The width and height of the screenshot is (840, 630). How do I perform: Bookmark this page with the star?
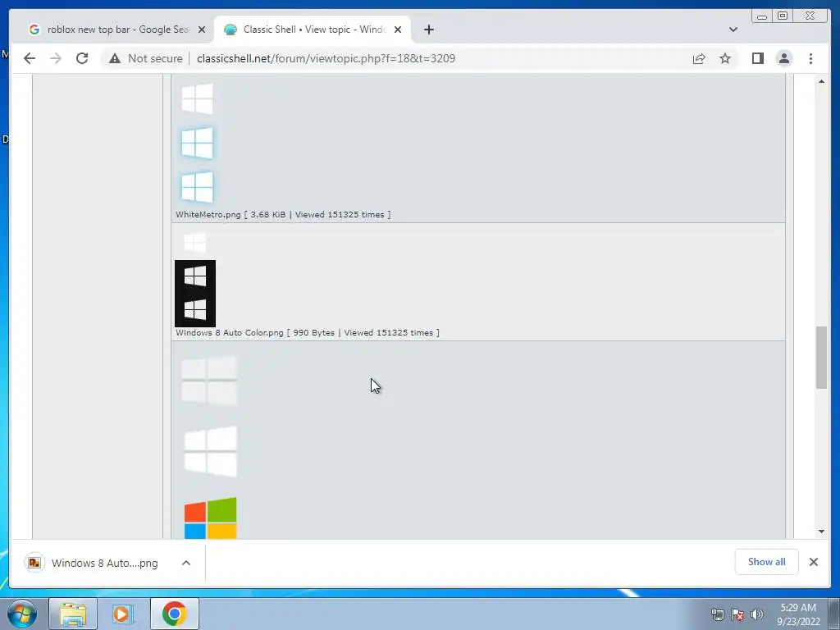[x=725, y=58]
